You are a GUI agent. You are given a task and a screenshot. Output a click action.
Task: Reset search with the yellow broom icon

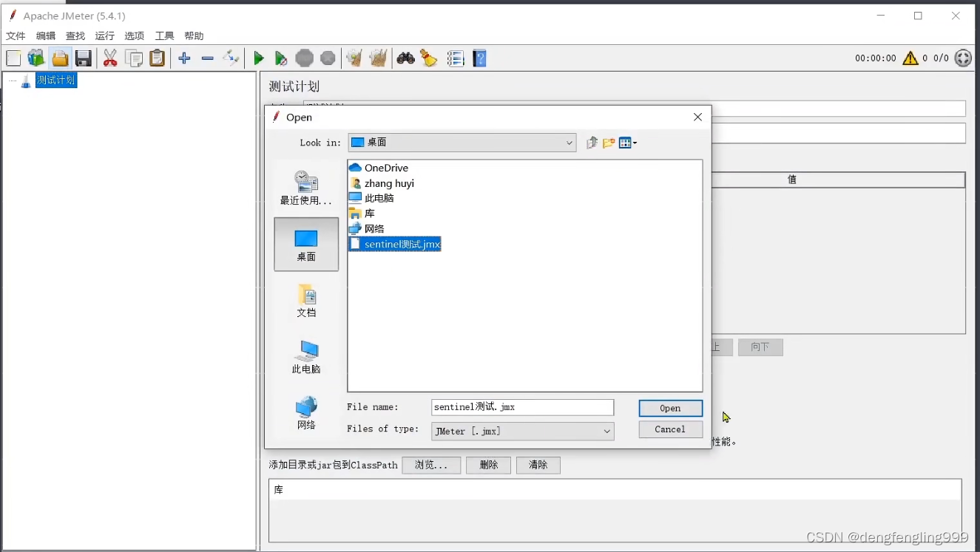pos(429,58)
